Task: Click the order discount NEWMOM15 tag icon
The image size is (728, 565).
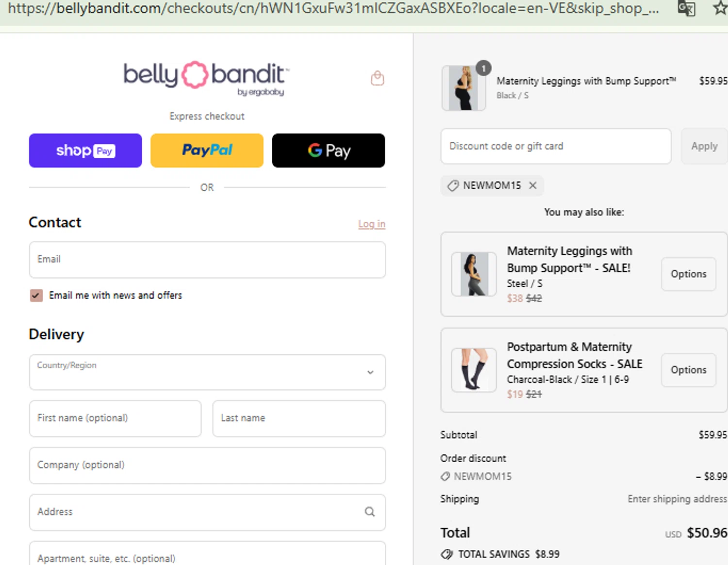Action: (445, 477)
